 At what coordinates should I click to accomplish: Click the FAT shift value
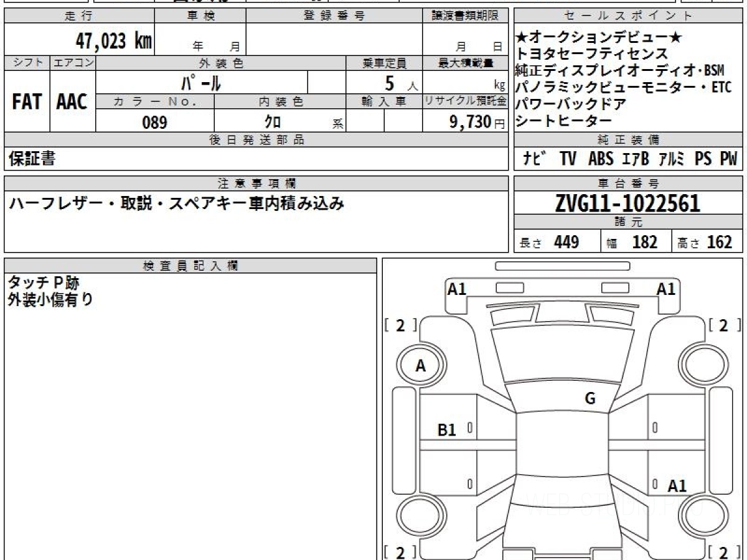click(x=27, y=102)
